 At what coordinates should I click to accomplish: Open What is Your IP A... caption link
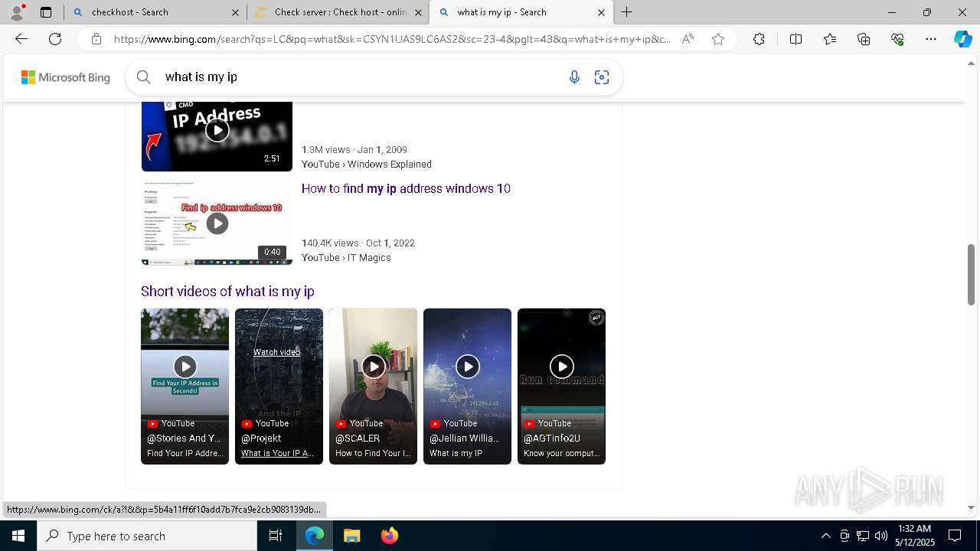coord(277,453)
